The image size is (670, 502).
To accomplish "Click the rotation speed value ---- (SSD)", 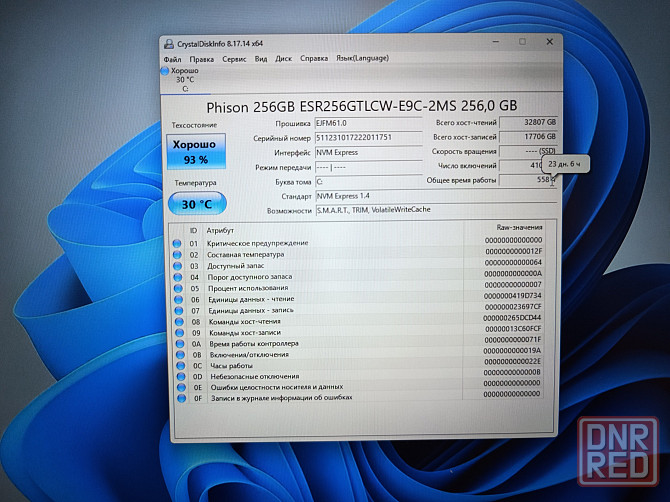I will pos(528,151).
